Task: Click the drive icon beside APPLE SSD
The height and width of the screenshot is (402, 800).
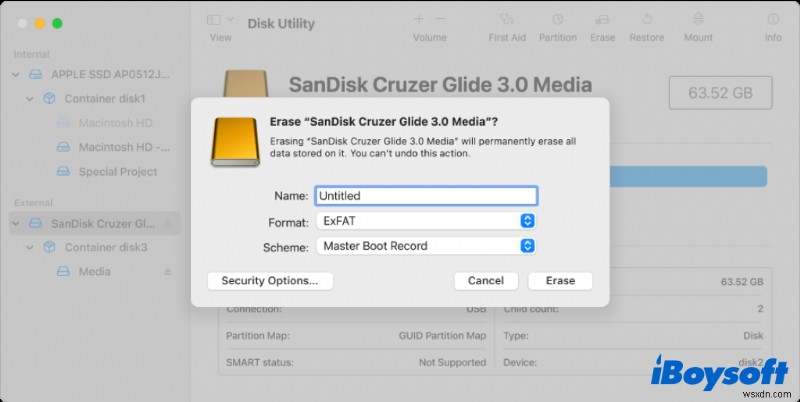Action: (35, 74)
